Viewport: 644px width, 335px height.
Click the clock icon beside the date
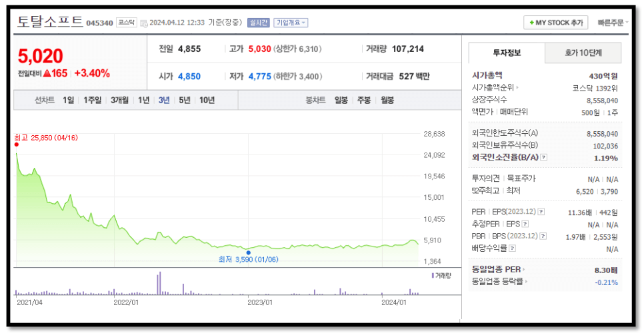[144, 23]
